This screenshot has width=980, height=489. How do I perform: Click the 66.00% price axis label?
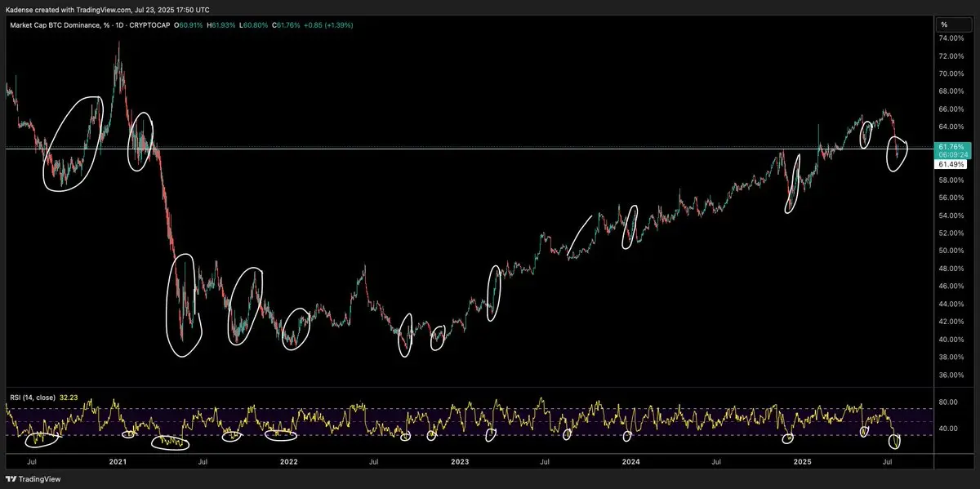click(952, 109)
